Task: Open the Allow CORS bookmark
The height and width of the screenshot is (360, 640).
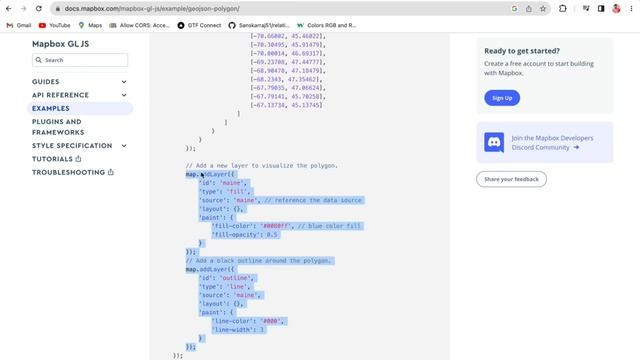Action: 139,25
